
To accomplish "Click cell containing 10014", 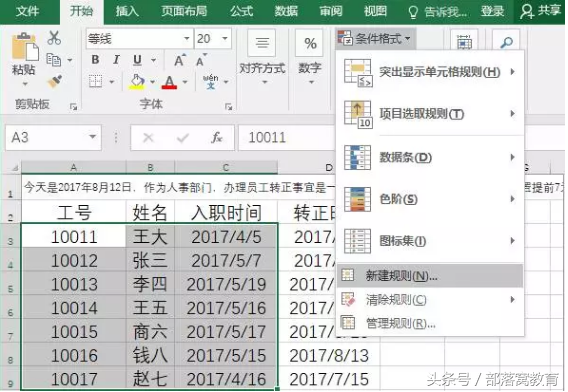I will tap(74, 308).
